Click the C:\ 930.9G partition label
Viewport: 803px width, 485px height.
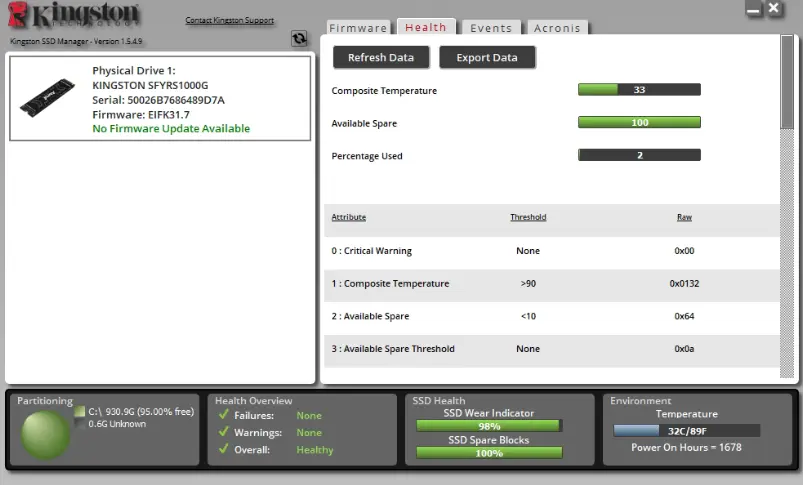pos(141,411)
